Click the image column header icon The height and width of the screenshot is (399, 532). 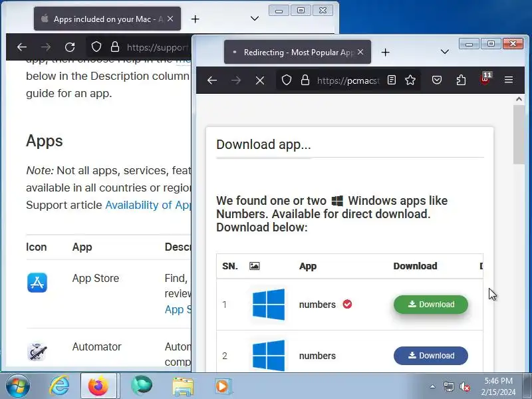click(255, 266)
